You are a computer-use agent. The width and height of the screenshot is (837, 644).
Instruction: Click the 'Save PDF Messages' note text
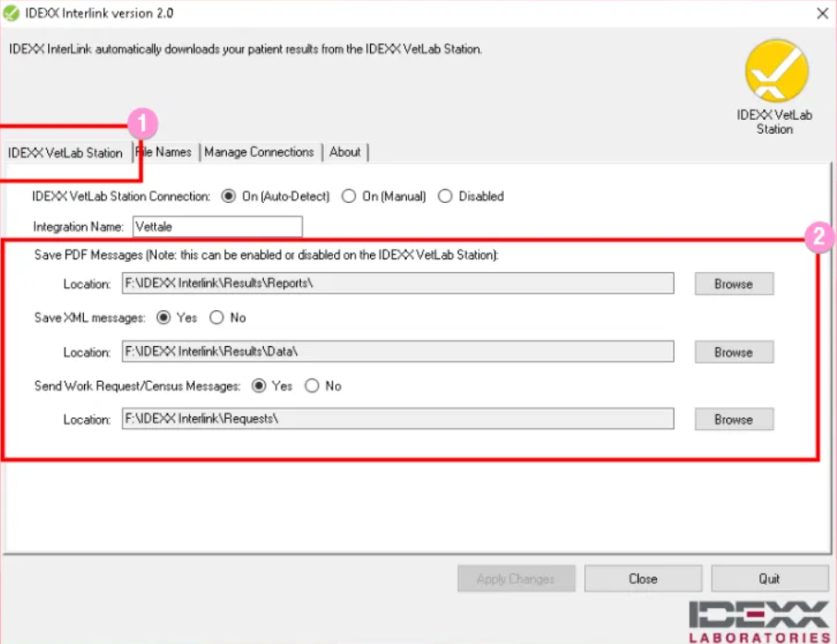[x=267, y=255]
